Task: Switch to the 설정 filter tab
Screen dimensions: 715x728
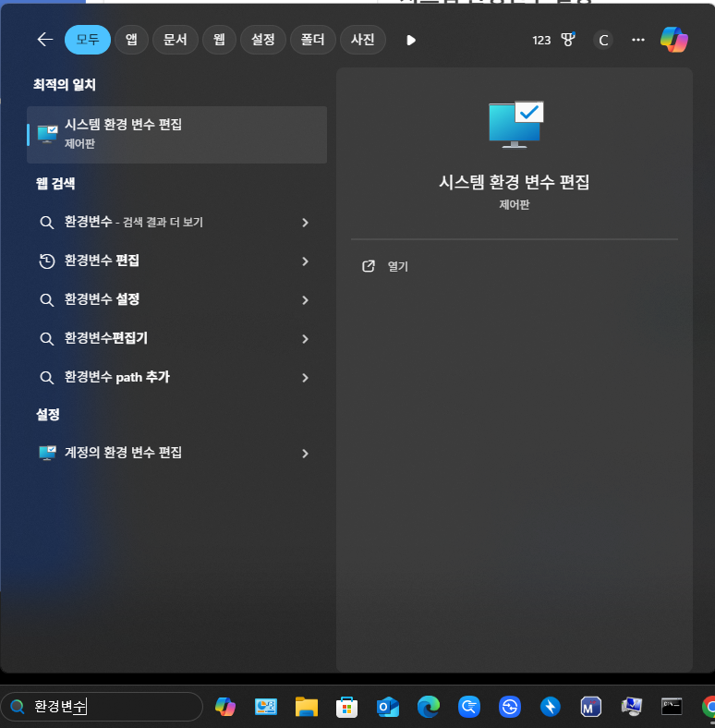Action: 262,40
